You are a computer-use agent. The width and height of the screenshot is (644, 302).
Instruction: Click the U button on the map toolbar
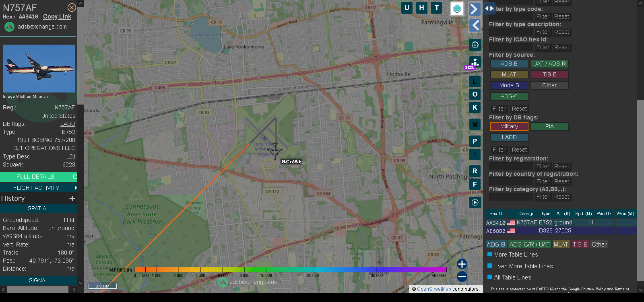point(407,8)
